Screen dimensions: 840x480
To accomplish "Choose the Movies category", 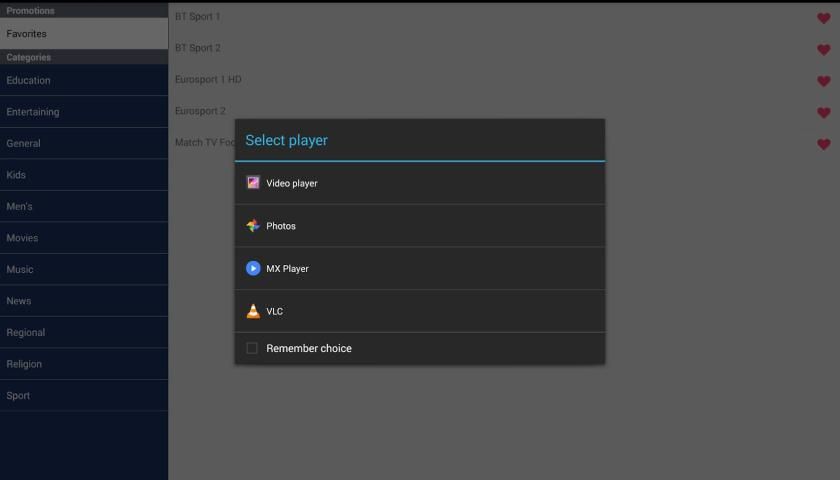I will click(84, 238).
